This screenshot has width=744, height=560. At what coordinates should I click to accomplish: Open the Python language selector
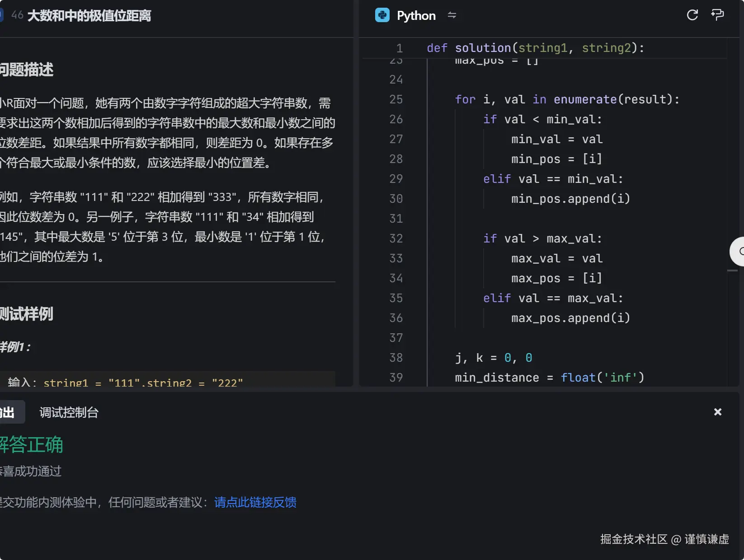click(x=416, y=15)
